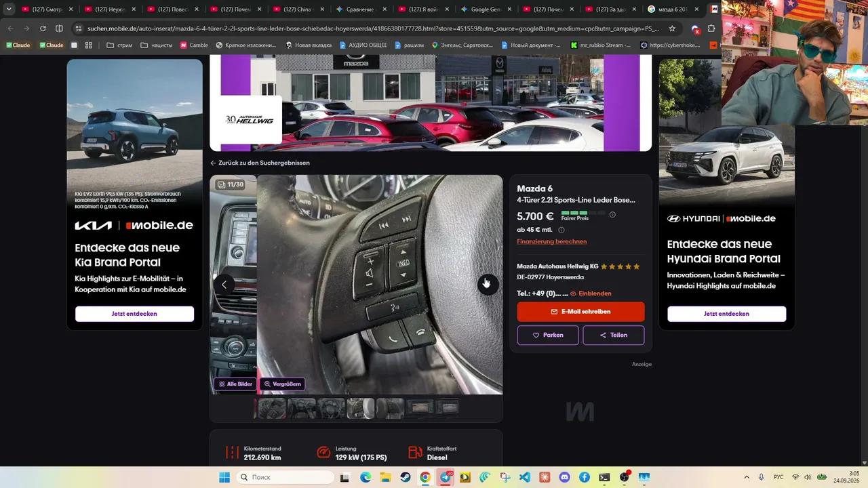868x488 pixels.
Task: Click the Vergrößern enlarge button
Action: pyautogui.click(x=282, y=384)
